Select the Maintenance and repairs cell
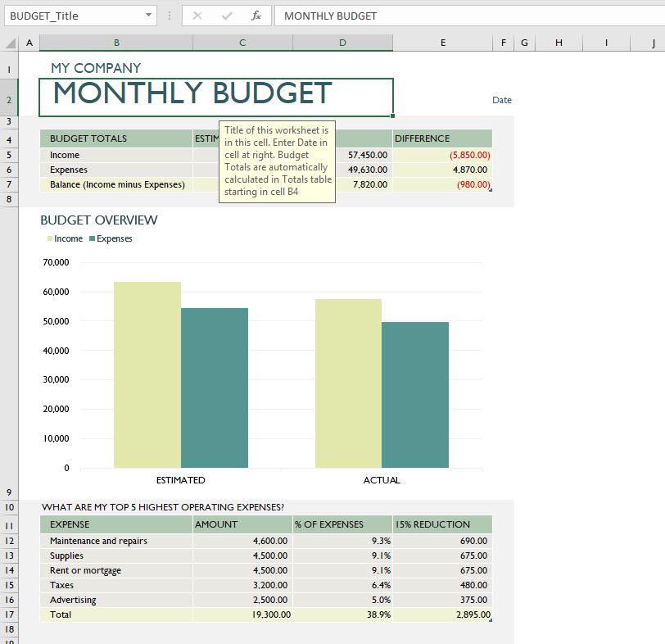This screenshot has width=665, height=644. point(116,541)
